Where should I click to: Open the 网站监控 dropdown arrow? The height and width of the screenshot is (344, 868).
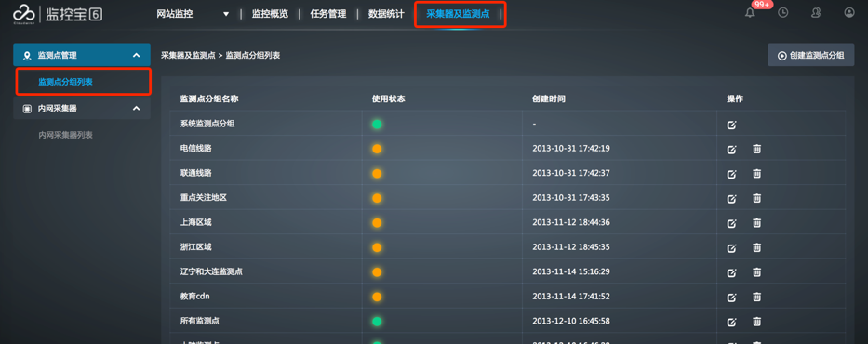click(x=226, y=14)
